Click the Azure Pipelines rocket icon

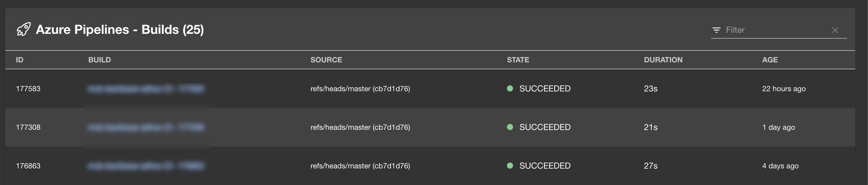coord(24,30)
